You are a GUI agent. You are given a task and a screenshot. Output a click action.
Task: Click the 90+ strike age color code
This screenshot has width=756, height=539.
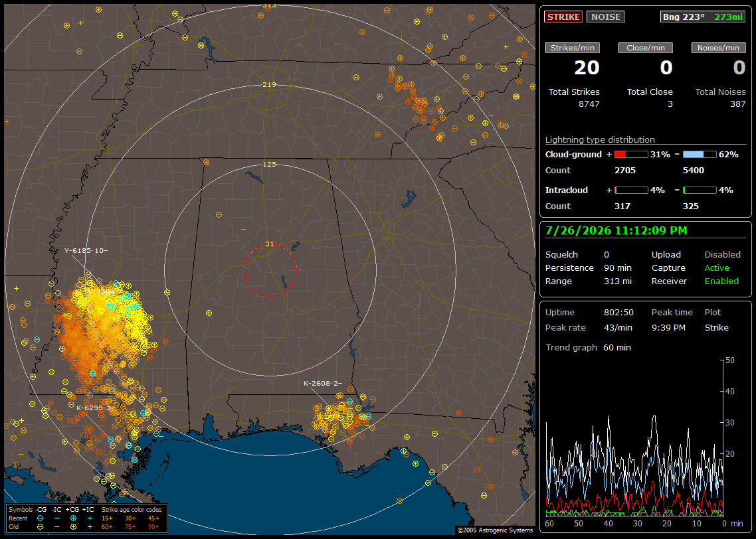[x=153, y=527]
